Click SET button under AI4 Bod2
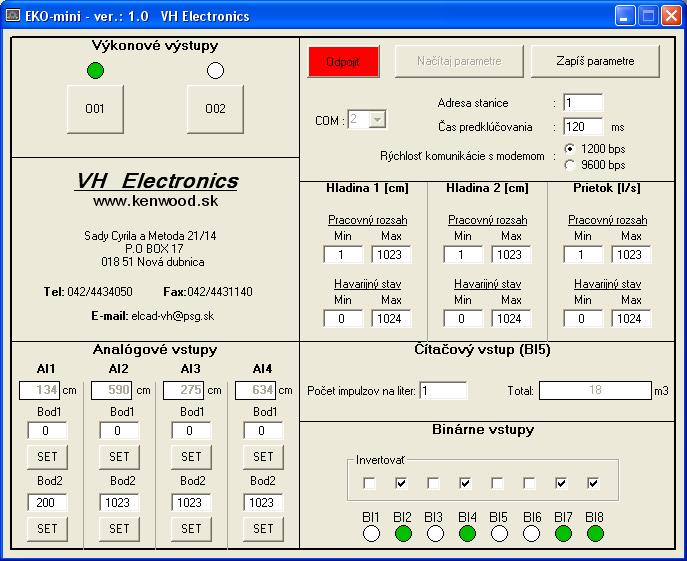This screenshot has width=687, height=561. [x=263, y=529]
